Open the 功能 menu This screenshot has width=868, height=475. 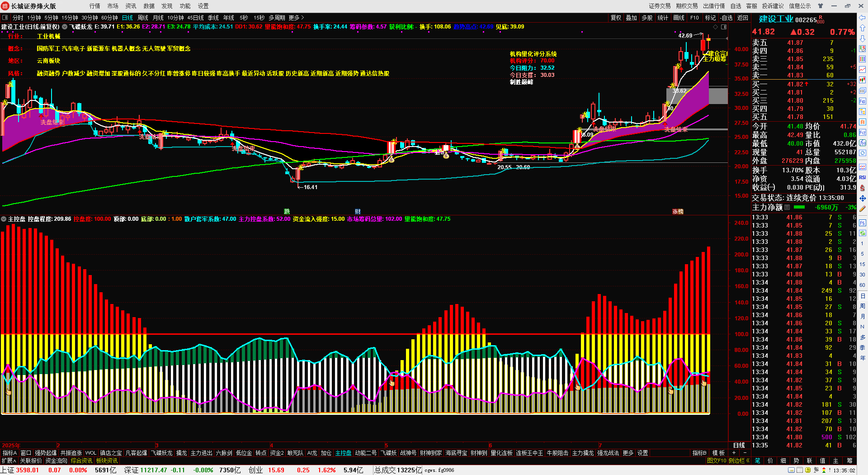(x=185, y=6)
